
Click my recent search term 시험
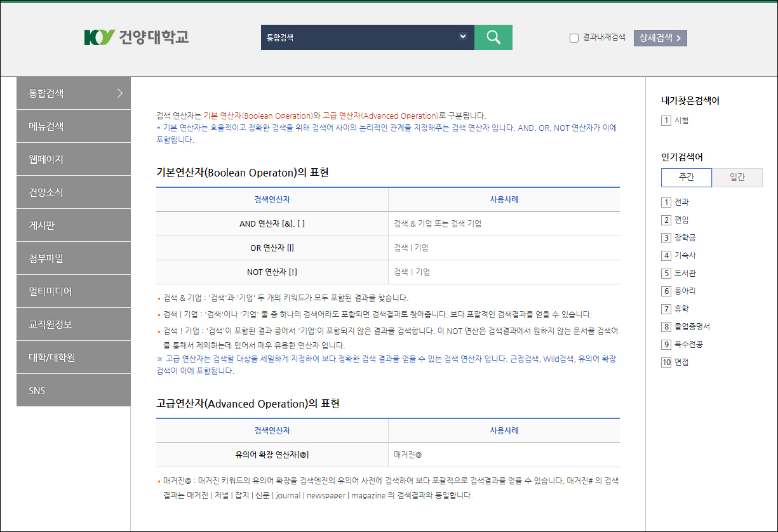(x=681, y=120)
